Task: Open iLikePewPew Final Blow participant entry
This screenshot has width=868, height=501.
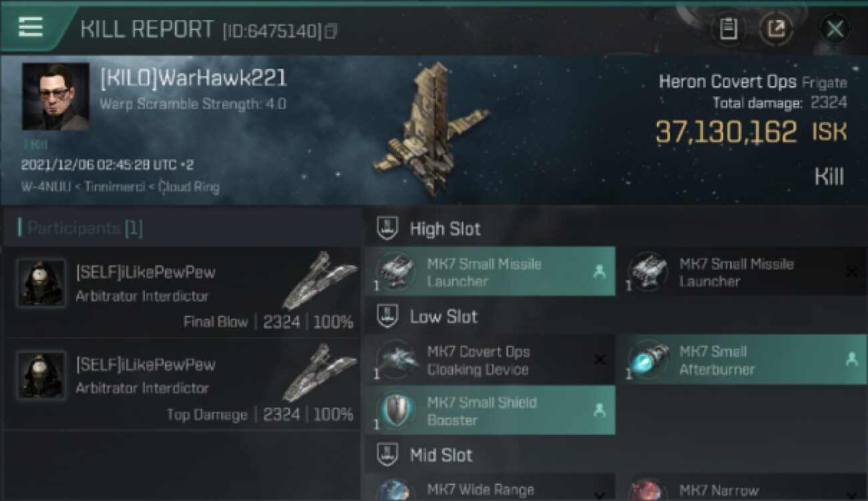Action: click(182, 292)
